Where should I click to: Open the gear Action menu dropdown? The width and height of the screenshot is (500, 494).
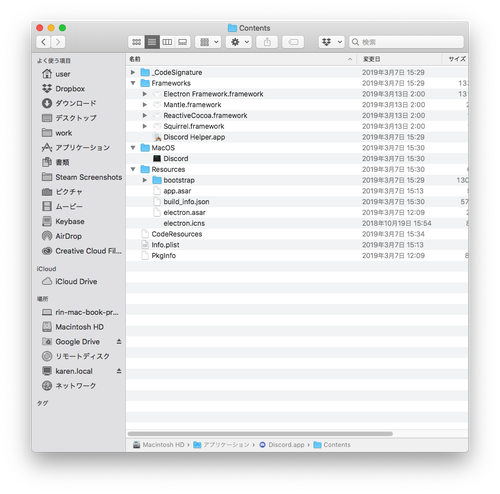click(239, 42)
